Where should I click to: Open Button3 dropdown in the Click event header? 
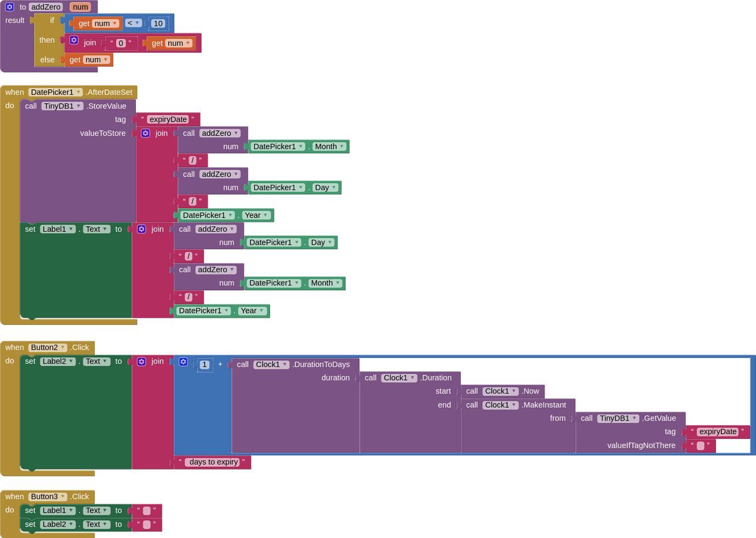coord(48,497)
